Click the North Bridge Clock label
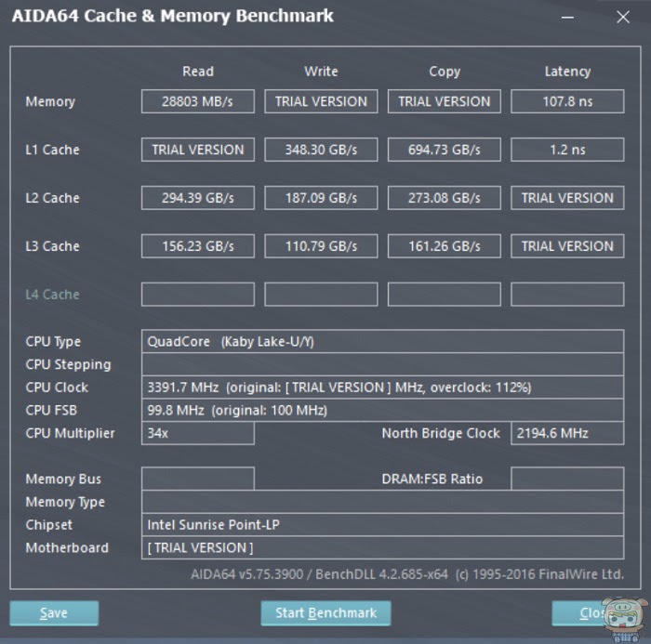The image size is (651, 644). [x=441, y=433]
